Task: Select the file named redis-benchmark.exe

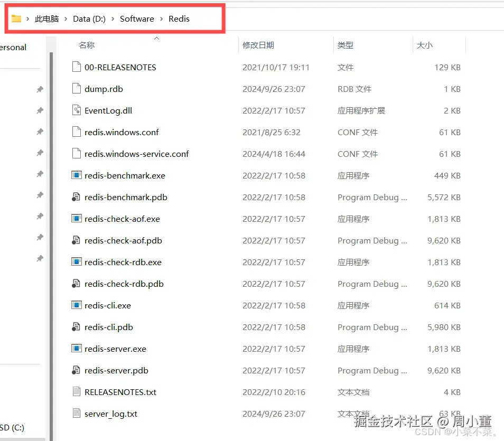Action: coord(125,175)
